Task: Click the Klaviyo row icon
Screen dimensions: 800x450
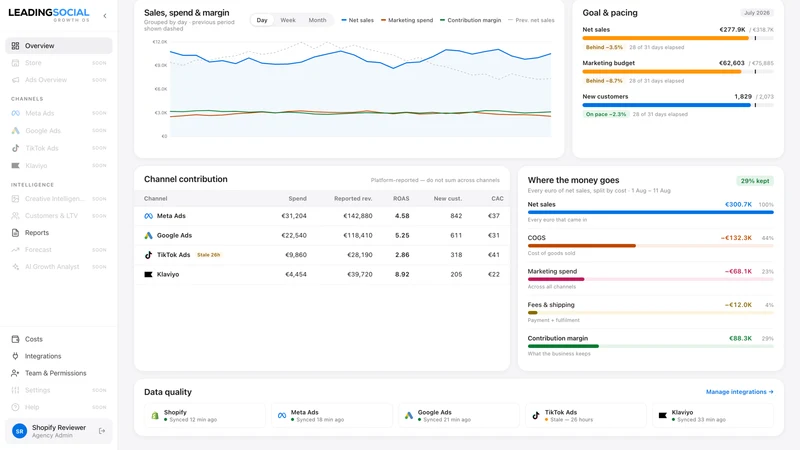Action: [x=148, y=274]
